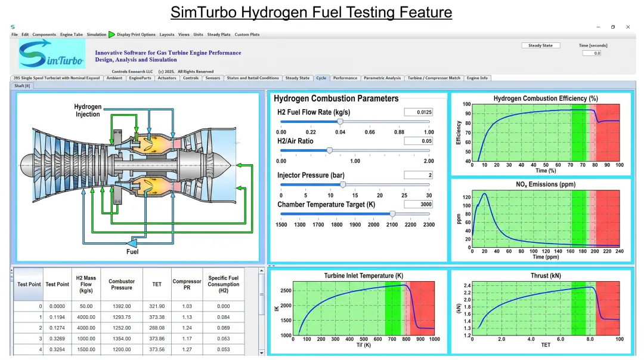Click the Injector Pressure slider handle

pos(342,184)
